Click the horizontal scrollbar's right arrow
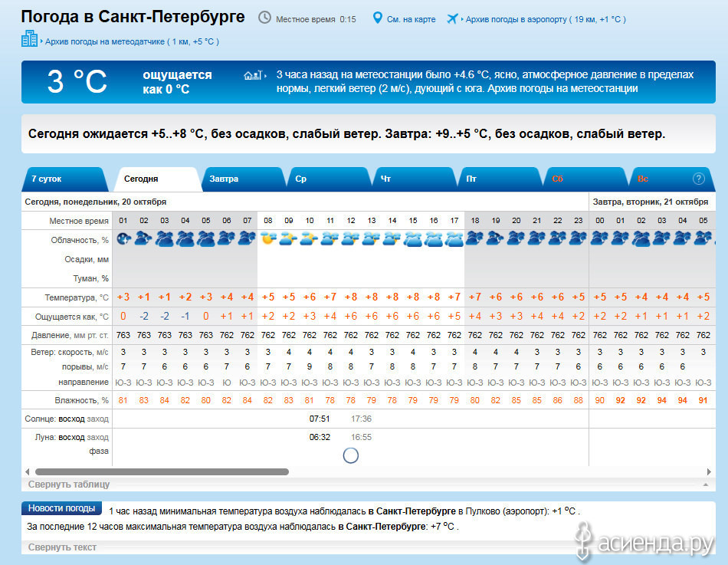Screen dimensions: 728x565 point(710,471)
